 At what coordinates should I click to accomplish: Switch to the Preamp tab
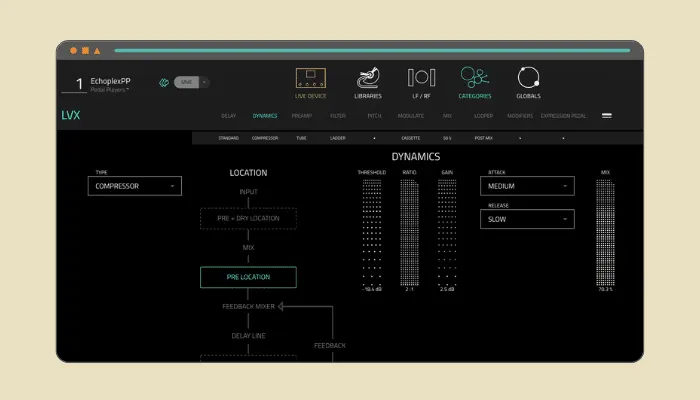pyautogui.click(x=302, y=116)
